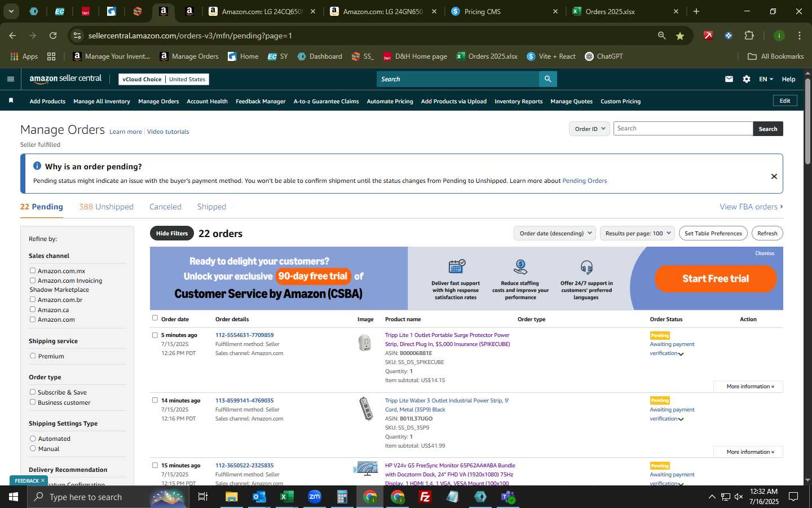Screen dimensions: 812x508
Task: Open the Messages envelope icon
Action: coord(729,79)
